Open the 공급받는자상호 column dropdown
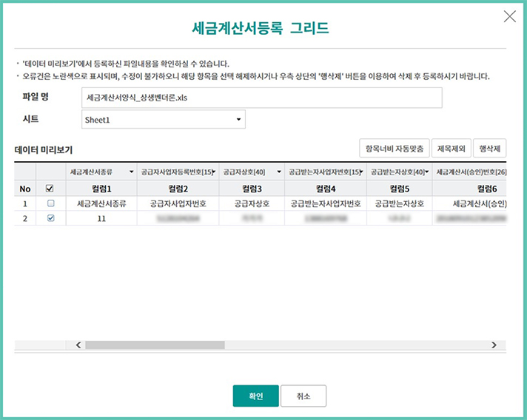This screenshot has height=420, width=527. pyautogui.click(x=426, y=172)
